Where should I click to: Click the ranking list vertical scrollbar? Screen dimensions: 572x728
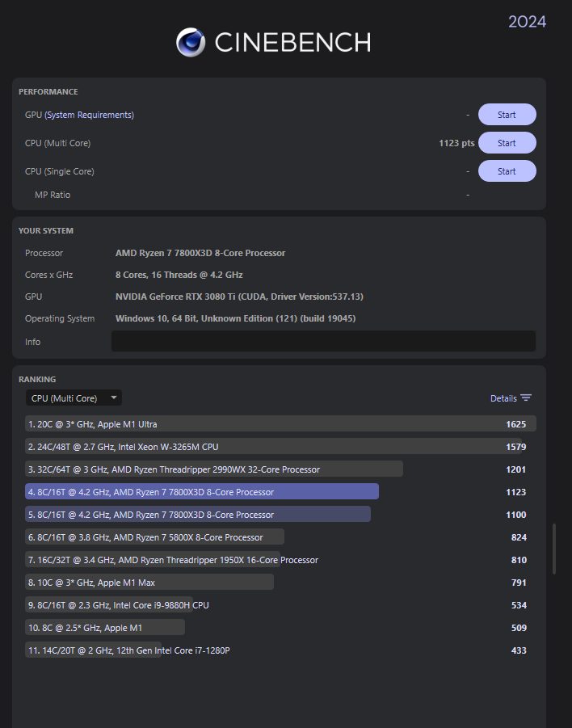[x=553, y=549]
